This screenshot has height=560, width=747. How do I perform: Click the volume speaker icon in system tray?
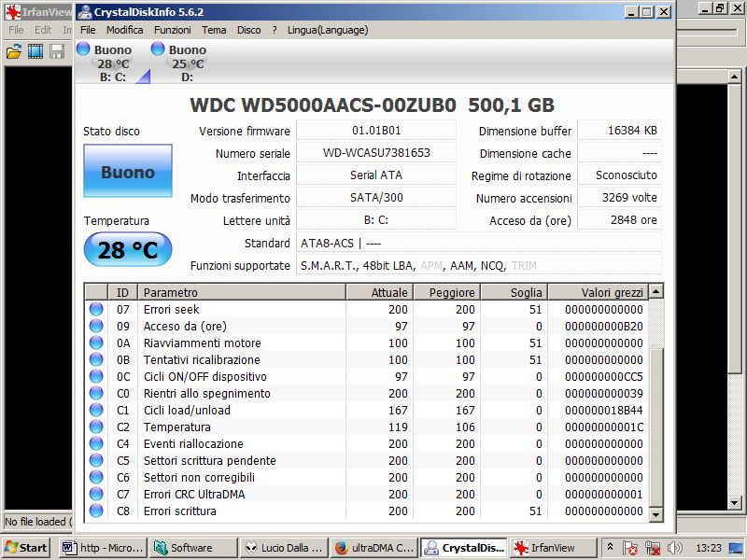674,548
